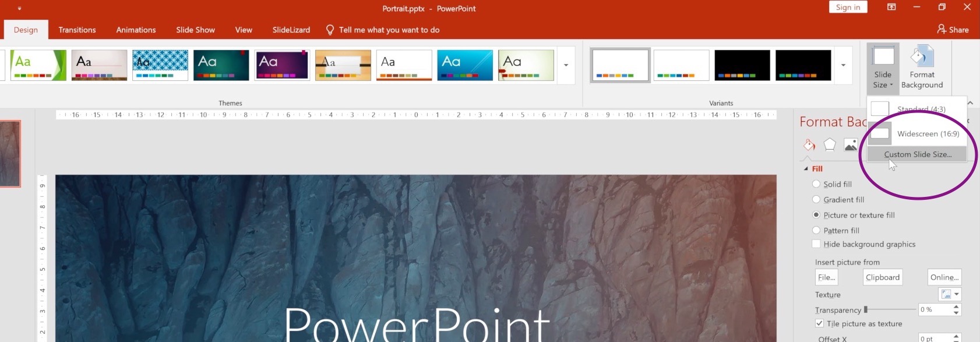Uncheck Tile picture as texture
Screen dimensions: 980x342
click(x=819, y=323)
